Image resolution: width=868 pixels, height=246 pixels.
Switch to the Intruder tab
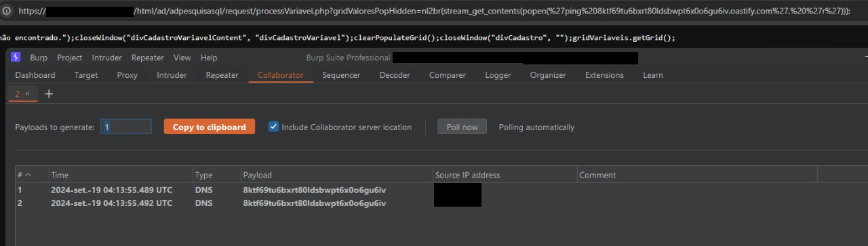pyautogui.click(x=172, y=75)
